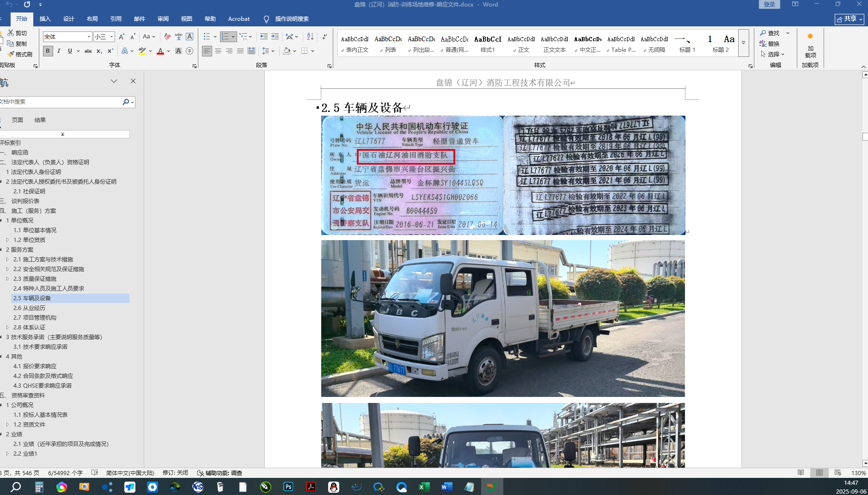
Task: Click the Add-ins (加载项) button
Action: [810, 45]
